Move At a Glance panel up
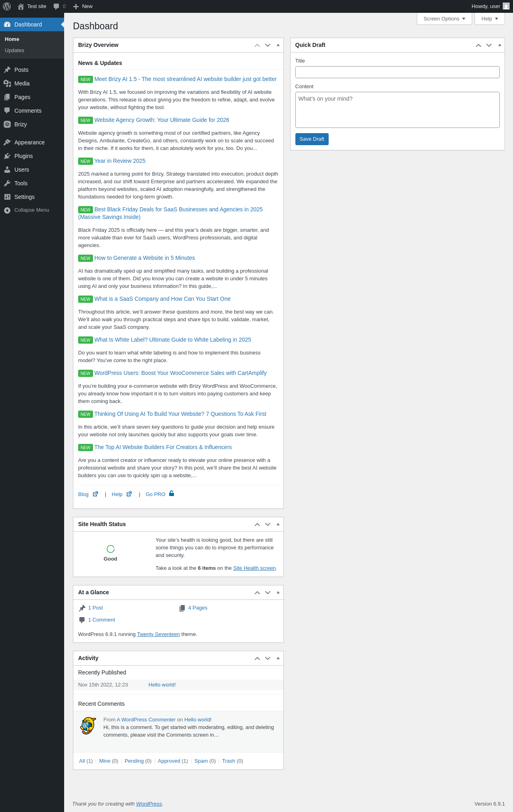This screenshot has width=513, height=812. click(257, 593)
